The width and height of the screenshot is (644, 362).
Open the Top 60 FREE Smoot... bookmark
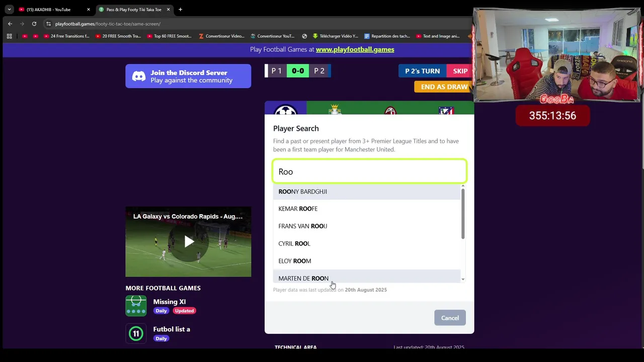tap(169, 36)
